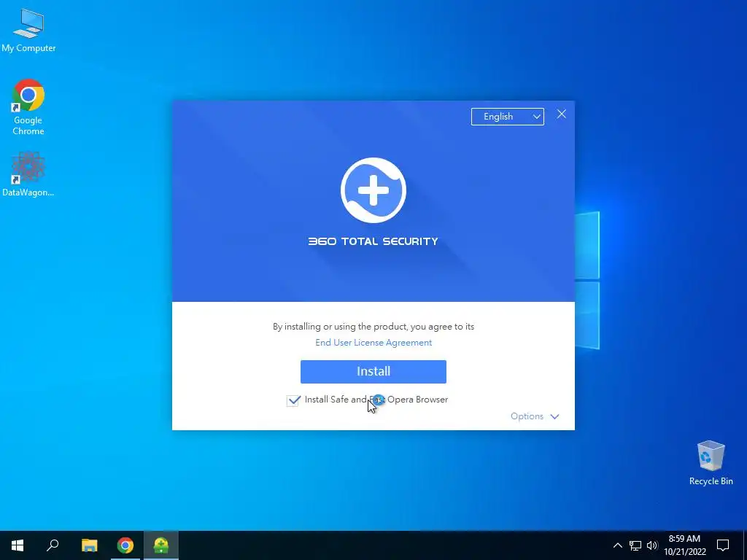
Task: Select the DataWagon desktop shortcut
Action: pos(28,174)
